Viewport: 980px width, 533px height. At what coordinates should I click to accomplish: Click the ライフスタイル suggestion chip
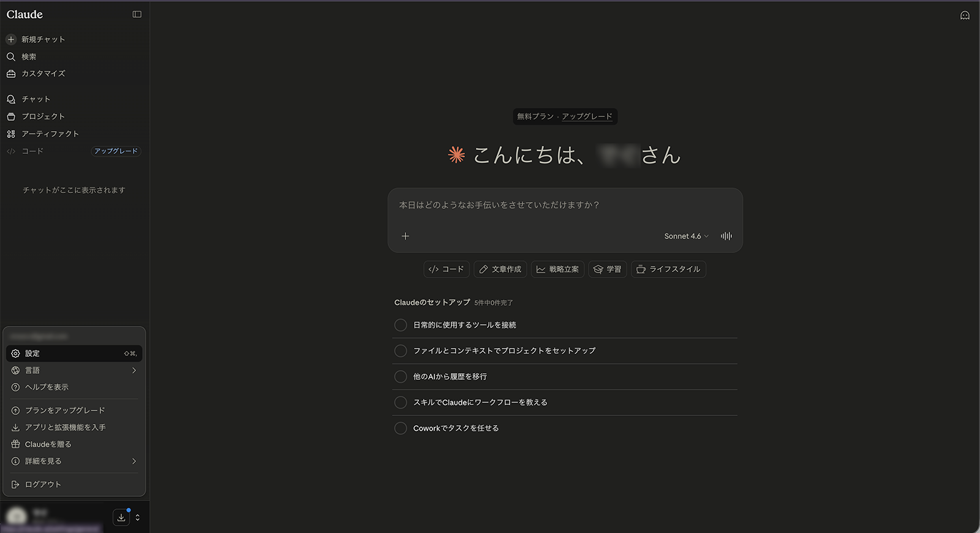pyautogui.click(x=668, y=269)
